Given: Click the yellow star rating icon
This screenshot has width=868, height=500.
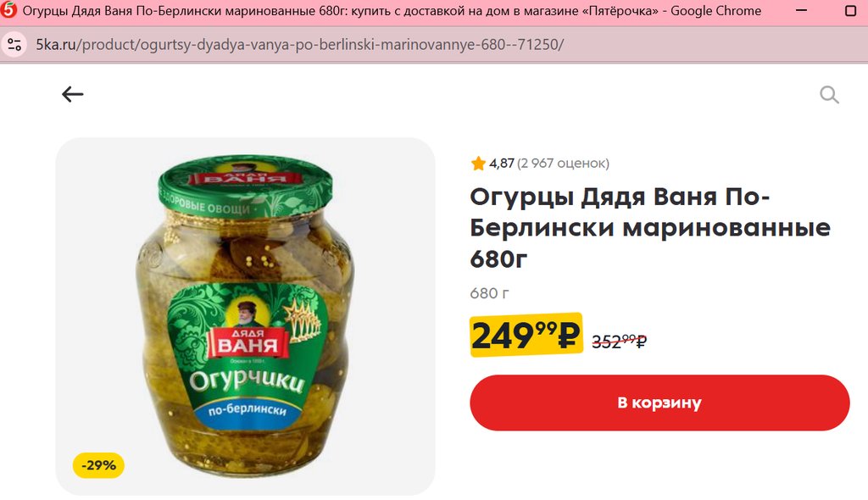Looking at the screenshot, I should click(x=478, y=164).
